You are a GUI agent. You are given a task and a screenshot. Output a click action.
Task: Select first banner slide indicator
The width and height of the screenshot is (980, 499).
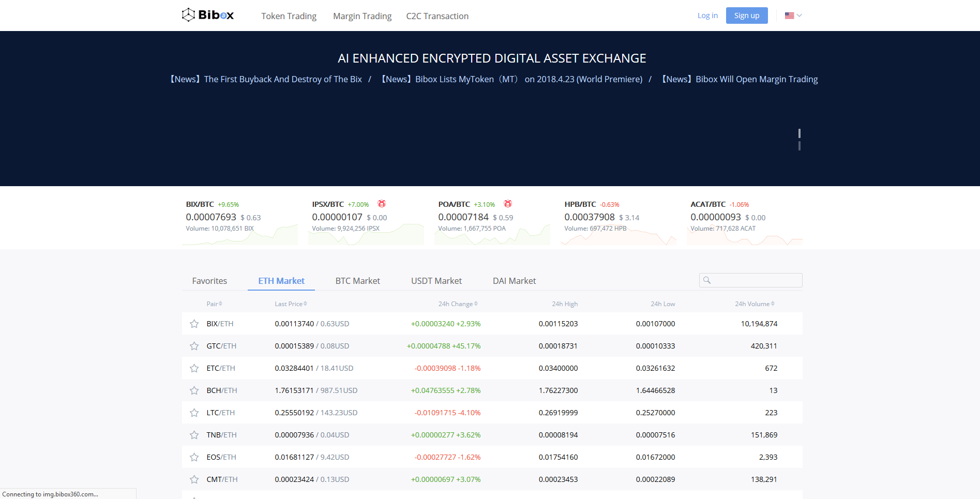pyautogui.click(x=800, y=133)
